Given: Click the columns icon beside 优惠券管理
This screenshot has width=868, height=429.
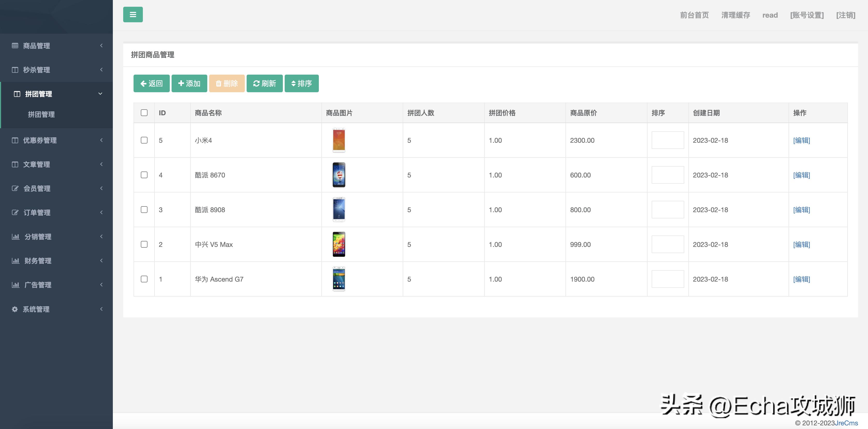Looking at the screenshot, I should [15, 140].
